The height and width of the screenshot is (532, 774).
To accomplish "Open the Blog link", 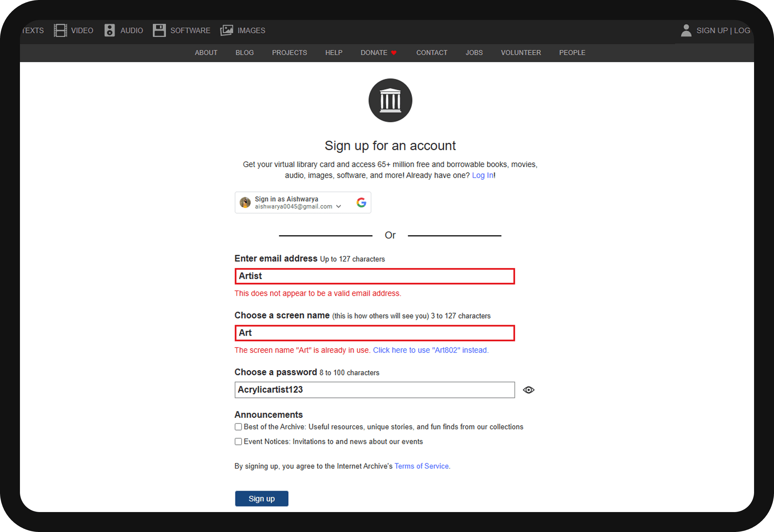I will tap(245, 53).
